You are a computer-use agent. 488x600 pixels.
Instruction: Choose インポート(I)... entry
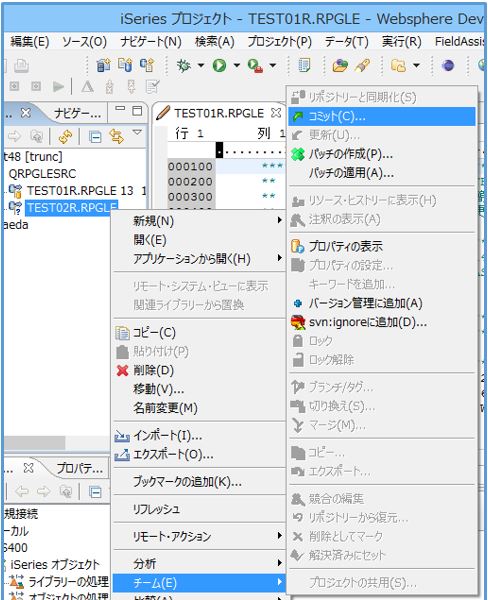(199, 435)
